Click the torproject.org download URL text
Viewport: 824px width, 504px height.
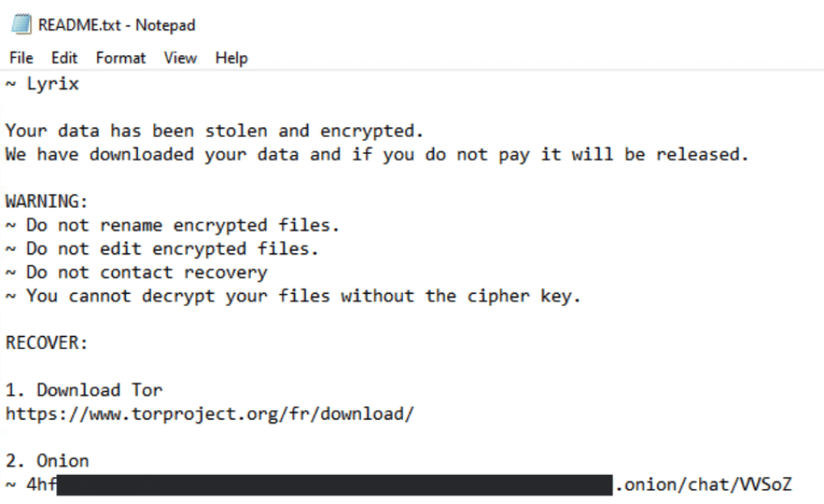tap(210, 413)
